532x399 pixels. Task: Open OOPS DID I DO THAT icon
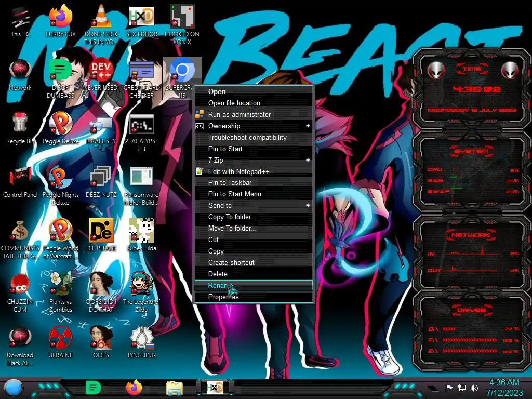tap(101, 292)
